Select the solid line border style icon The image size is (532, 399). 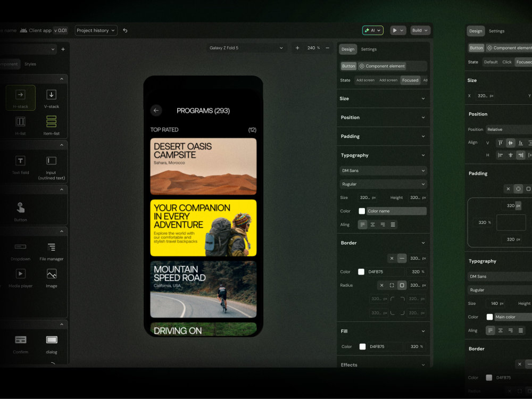(x=402, y=258)
